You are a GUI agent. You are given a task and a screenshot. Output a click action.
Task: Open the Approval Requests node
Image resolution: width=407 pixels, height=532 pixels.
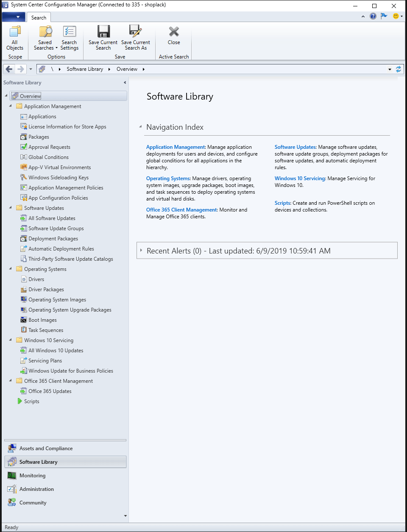(x=49, y=147)
